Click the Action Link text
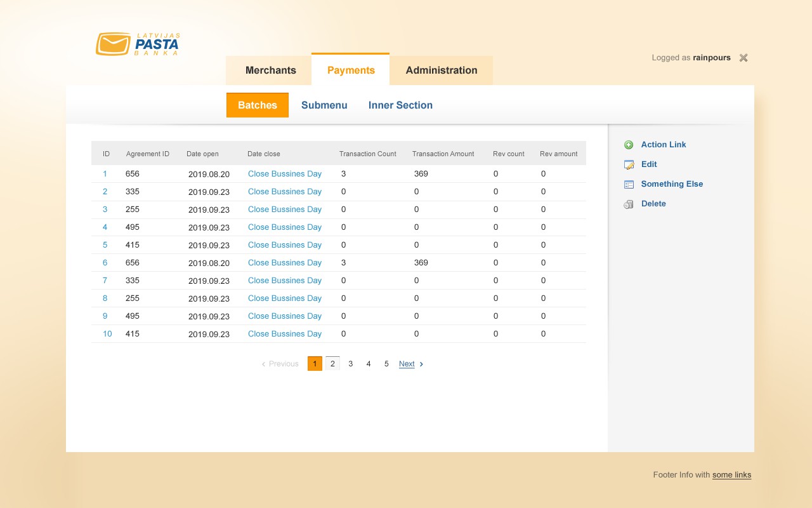 pos(664,145)
